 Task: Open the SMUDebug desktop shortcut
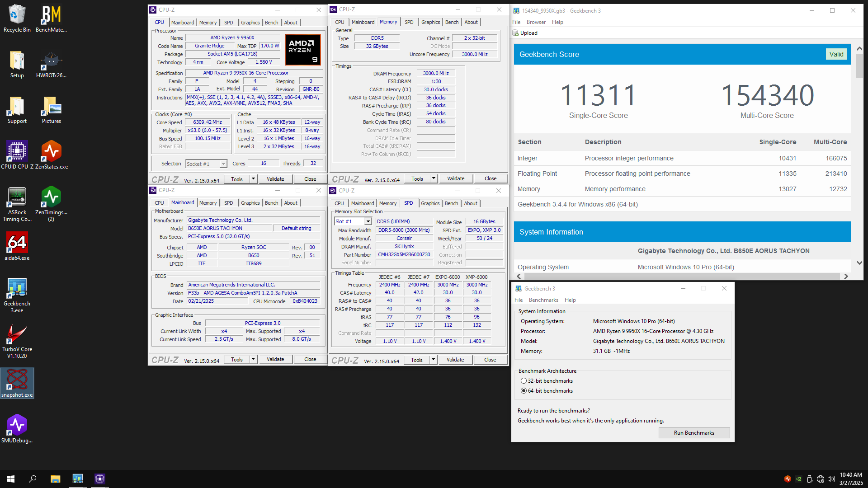coord(17,429)
